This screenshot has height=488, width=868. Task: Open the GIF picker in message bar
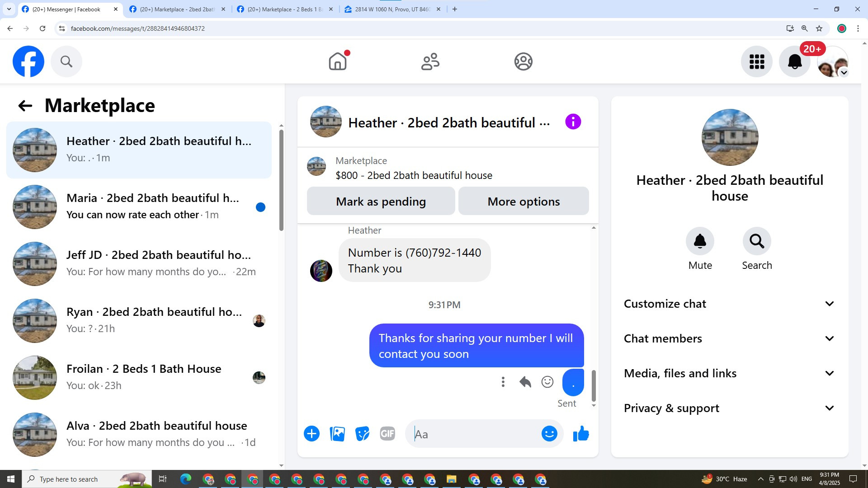click(387, 434)
